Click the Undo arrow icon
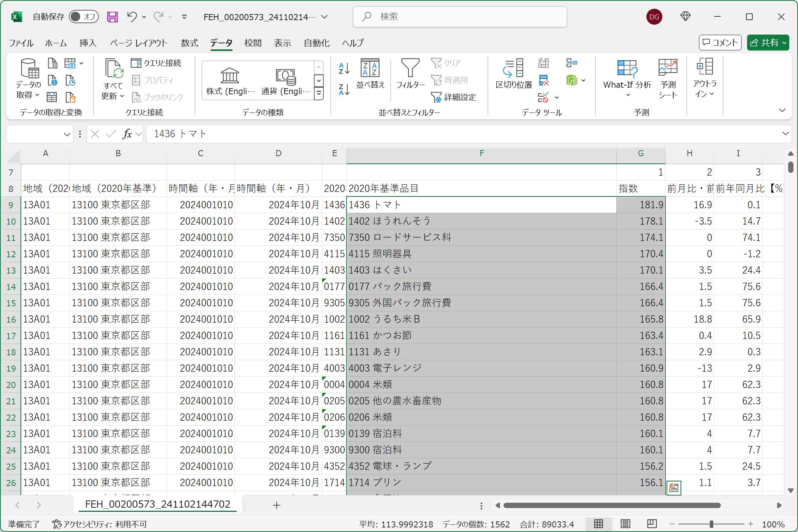This screenshot has width=798, height=532. [132, 17]
